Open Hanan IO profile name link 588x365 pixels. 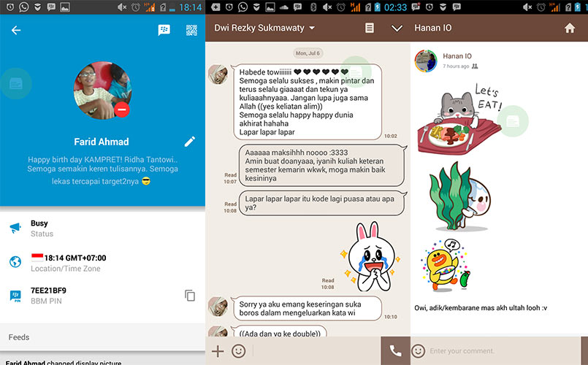[x=457, y=56]
